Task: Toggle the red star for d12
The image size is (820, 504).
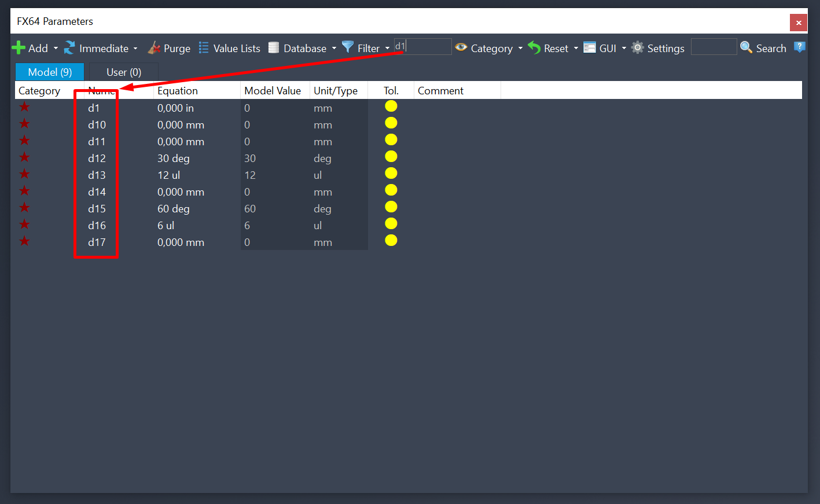Action: click(x=24, y=157)
